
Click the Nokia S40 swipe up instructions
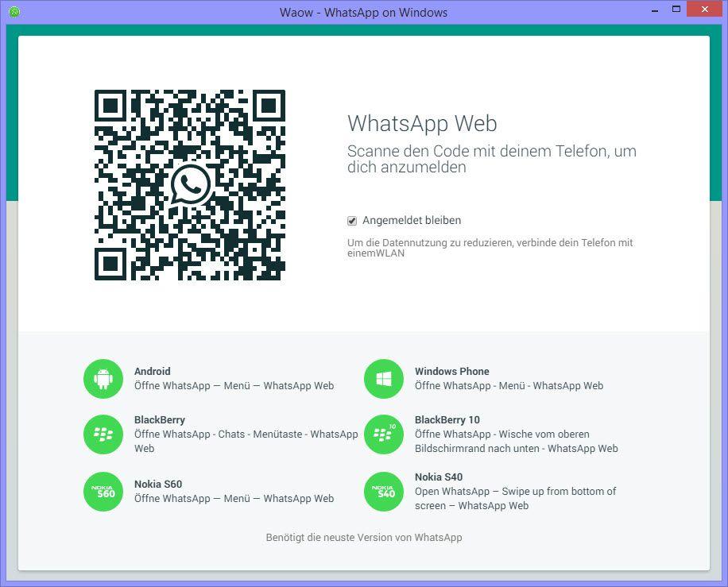coord(515,498)
